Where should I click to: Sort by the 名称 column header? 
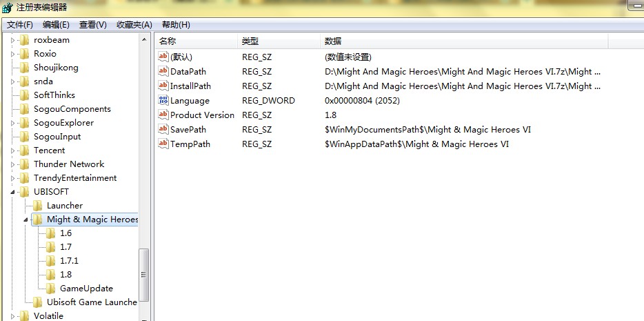(x=197, y=41)
